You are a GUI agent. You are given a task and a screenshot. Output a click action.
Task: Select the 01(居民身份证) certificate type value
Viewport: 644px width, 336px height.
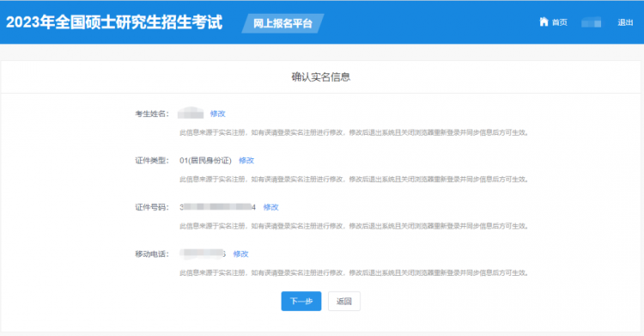coord(205,161)
